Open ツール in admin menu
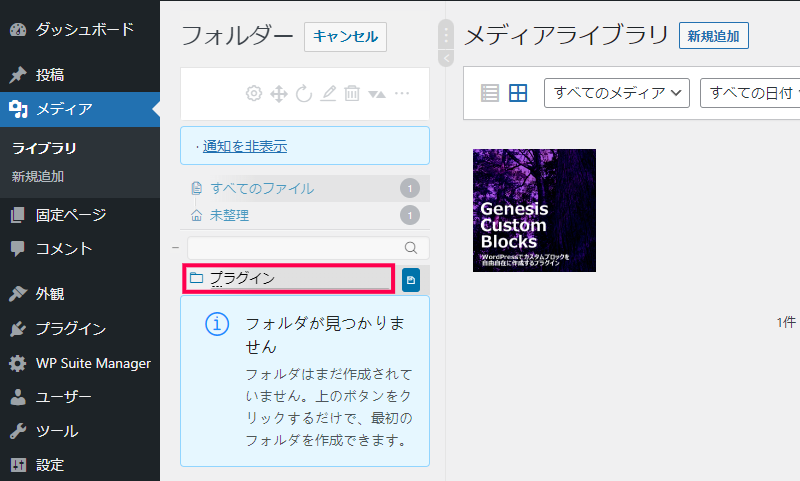The image size is (800, 481). coord(80,431)
